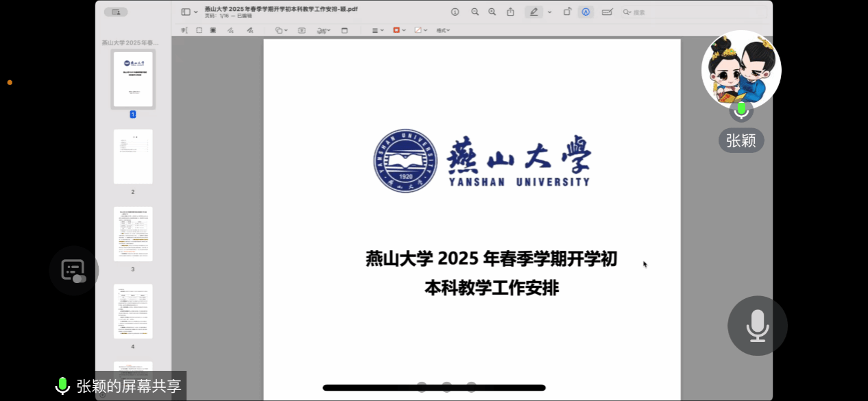Open the share icon in toolbar
The width and height of the screenshot is (868, 401).
point(510,12)
